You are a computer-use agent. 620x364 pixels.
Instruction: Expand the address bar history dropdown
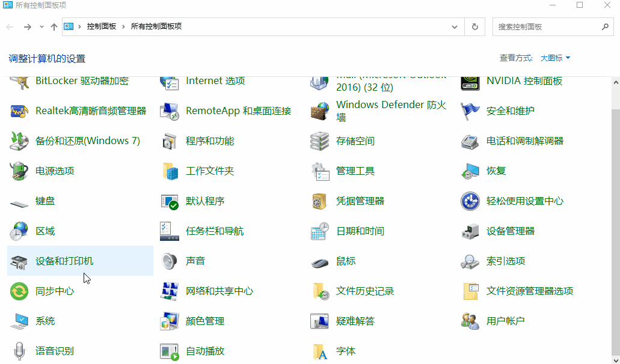pos(455,27)
